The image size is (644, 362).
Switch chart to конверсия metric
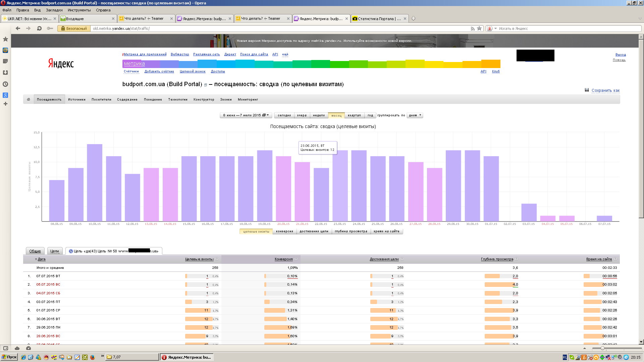pos(284,232)
